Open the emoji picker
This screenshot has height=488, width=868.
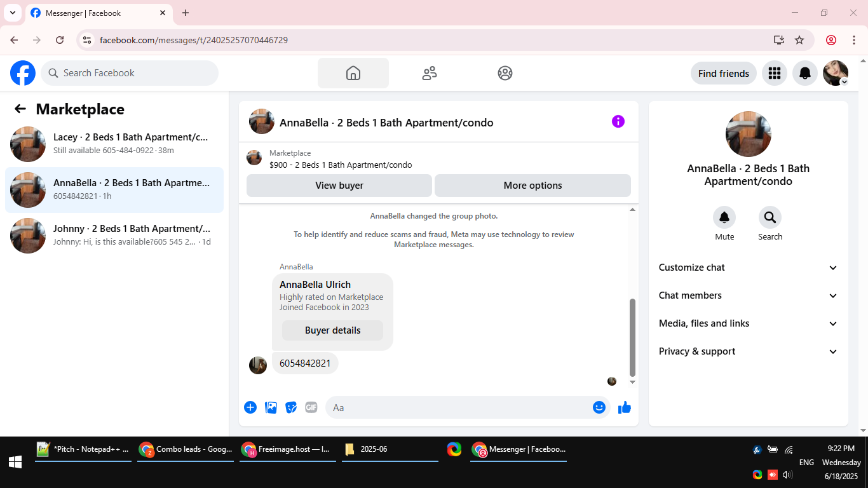599,407
